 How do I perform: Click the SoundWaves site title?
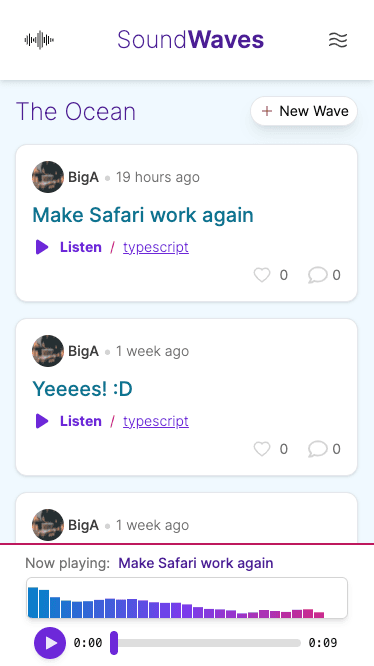191,40
